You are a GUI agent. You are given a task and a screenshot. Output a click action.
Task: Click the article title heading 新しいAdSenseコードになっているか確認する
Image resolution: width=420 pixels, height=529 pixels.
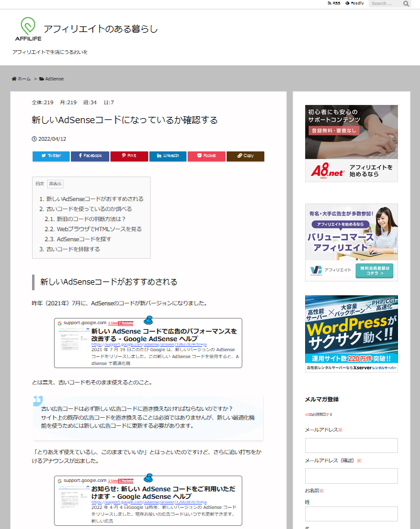pos(125,120)
